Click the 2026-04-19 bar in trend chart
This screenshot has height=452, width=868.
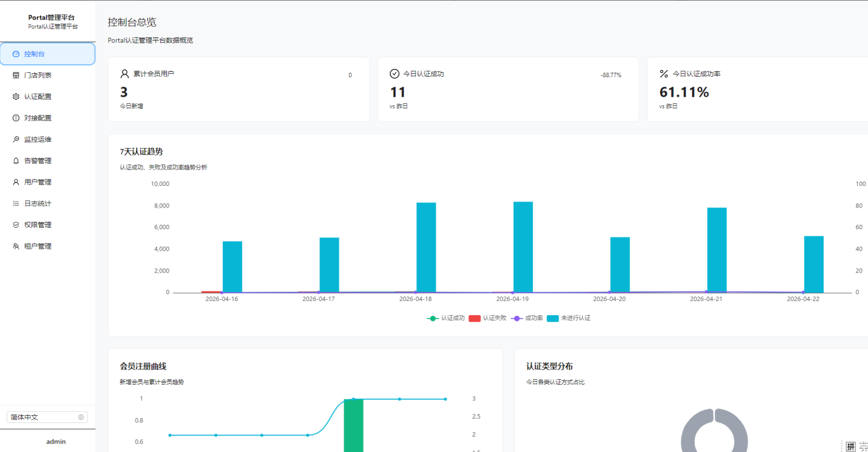pyautogui.click(x=523, y=247)
